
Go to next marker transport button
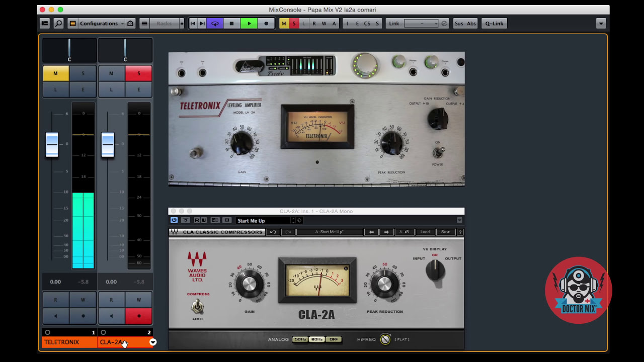tap(202, 24)
